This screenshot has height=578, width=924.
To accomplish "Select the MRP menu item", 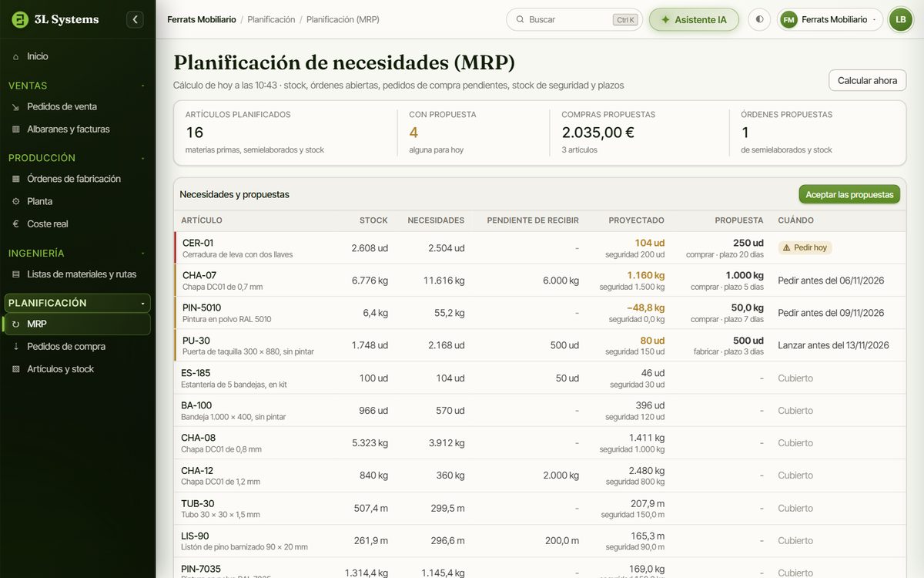I will click(x=77, y=324).
